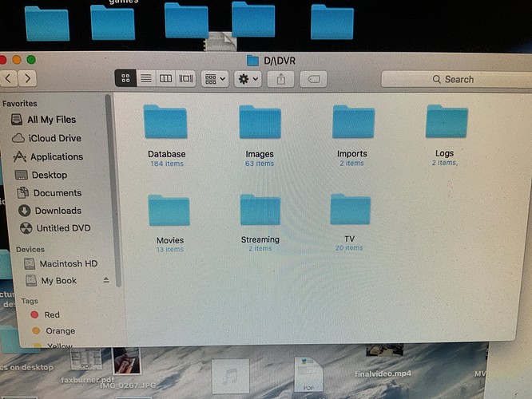Select Cover Flow view button
The image size is (532, 399).
pos(186,78)
